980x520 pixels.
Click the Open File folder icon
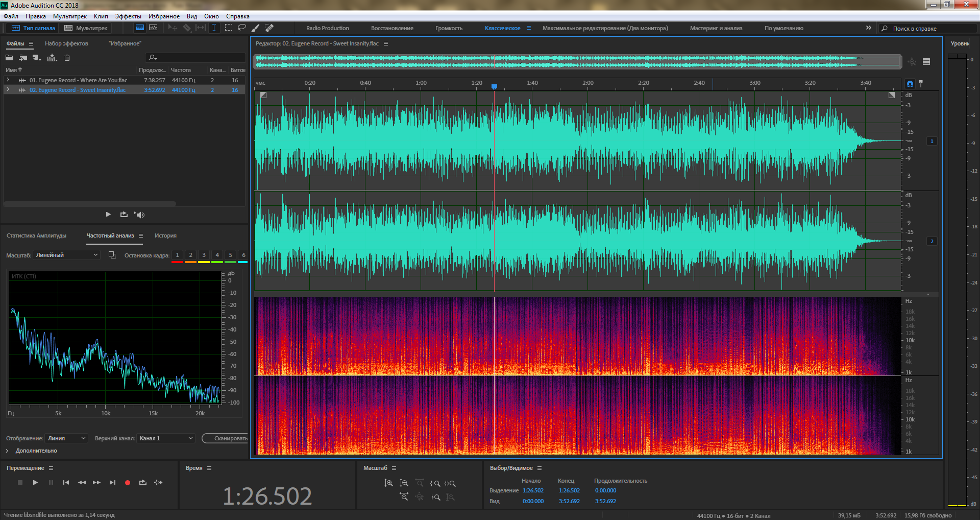[9, 58]
